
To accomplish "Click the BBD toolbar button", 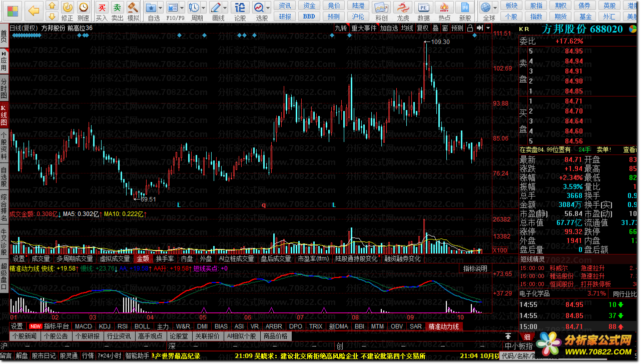I will (x=310, y=16).
